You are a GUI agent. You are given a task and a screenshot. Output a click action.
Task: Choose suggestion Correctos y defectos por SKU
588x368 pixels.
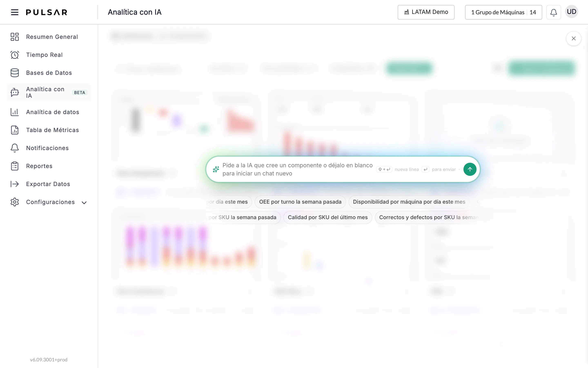point(427,217)
